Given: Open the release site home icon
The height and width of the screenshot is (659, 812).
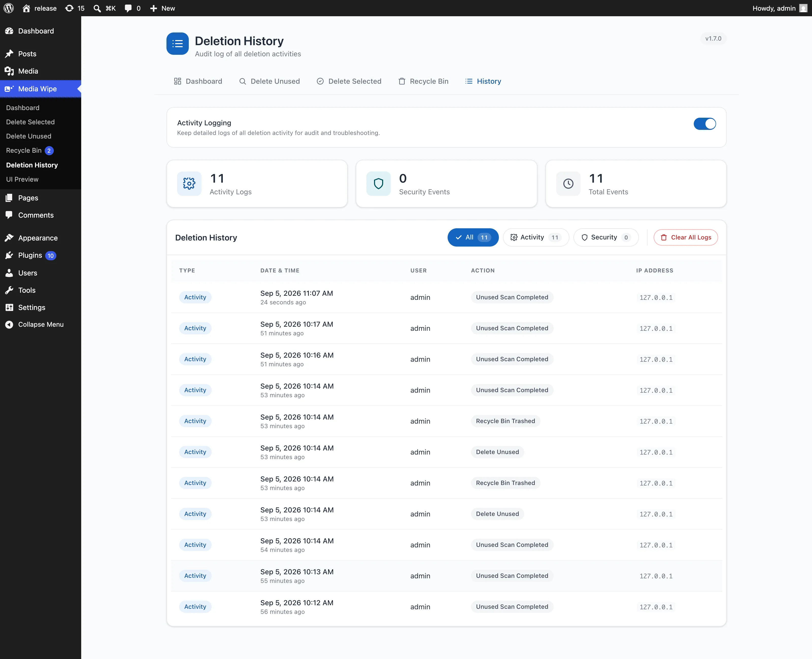Looking at the screenshot, I should pyautogui.click(x=26, y=8).
